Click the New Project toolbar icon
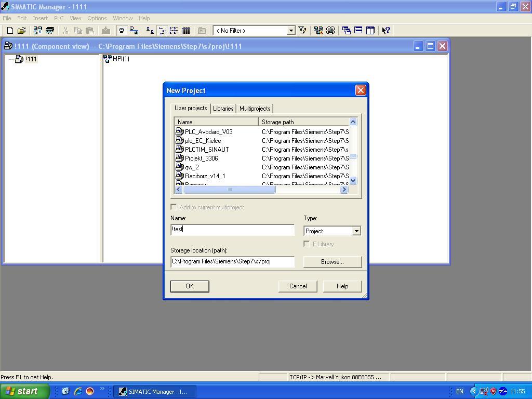Screen dimensions: 532x399 (x=10, y=31)
